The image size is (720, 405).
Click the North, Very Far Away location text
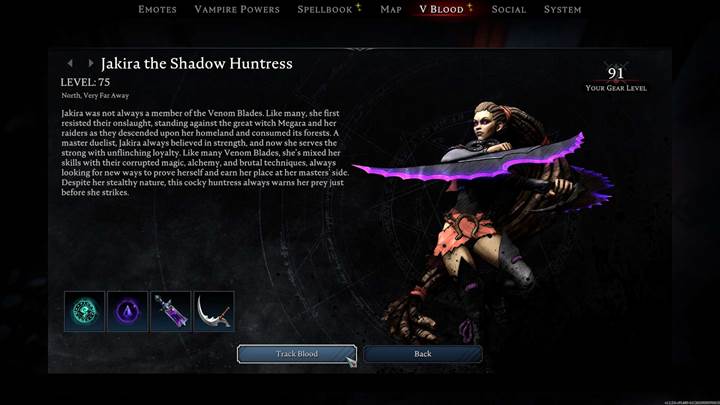pos(95,96)
